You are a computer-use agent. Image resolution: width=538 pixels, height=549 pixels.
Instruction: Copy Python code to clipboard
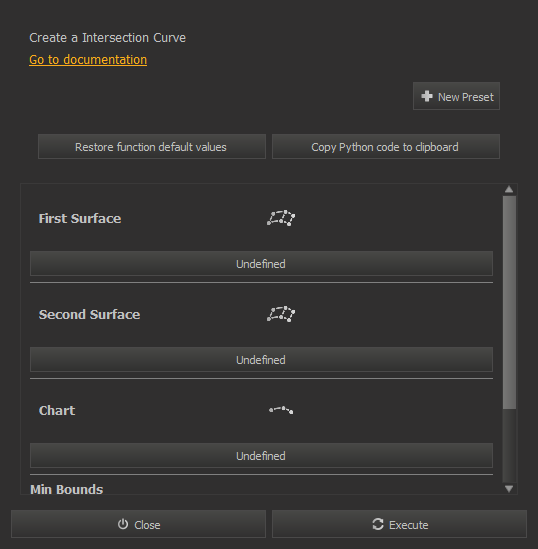pyautogui.click(x=386, y=147)
